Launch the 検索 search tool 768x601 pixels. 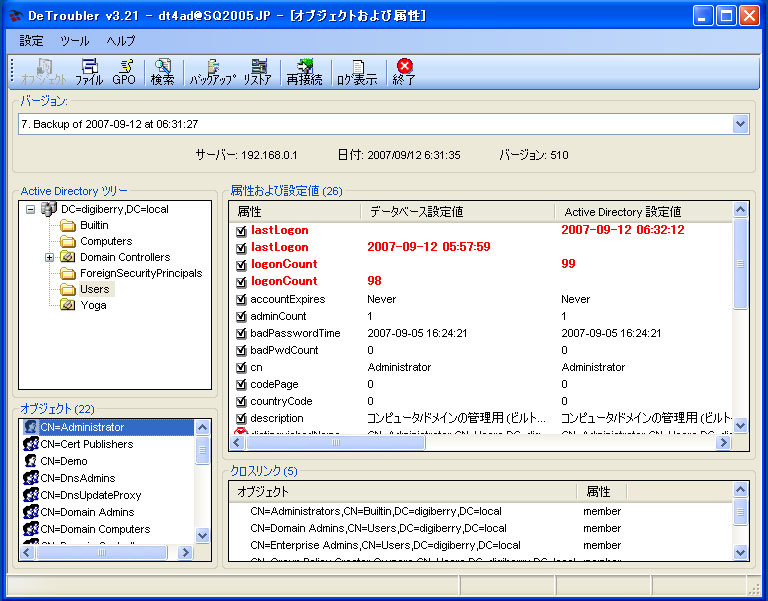pyautogui.click(x=163, y=72)
